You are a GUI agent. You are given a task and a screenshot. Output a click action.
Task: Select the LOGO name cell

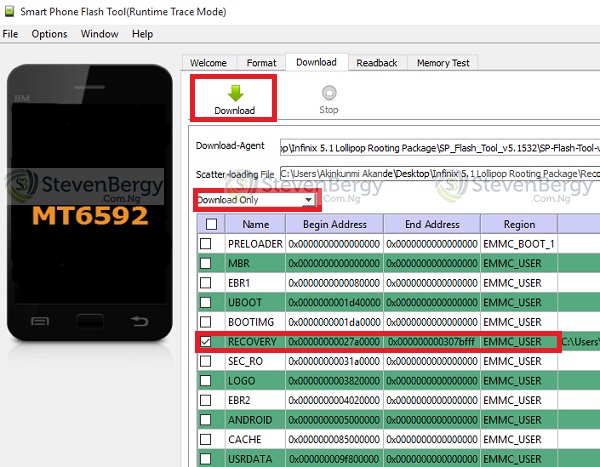click(x=255, y=381)
